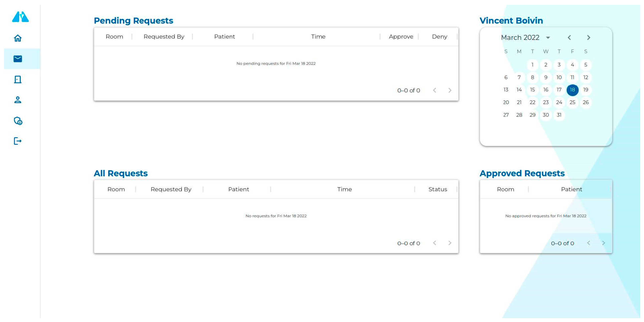Viewport: 644px width, 322px height.
Task: Expand the March 2022 month dropdown
Action: point(548,38)
